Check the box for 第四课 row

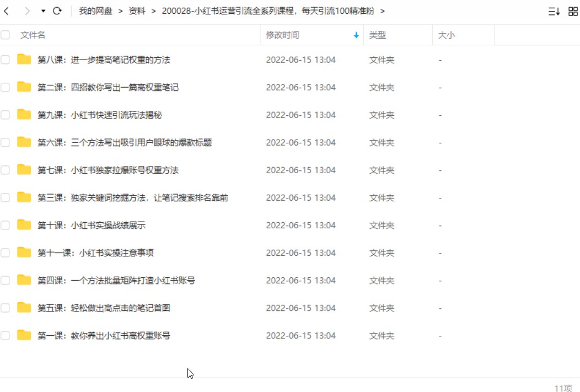[x=5, y=280]
